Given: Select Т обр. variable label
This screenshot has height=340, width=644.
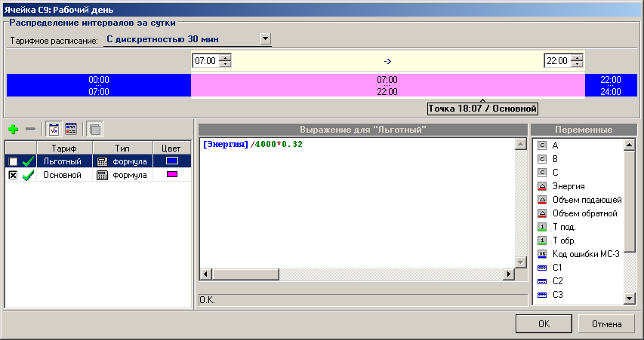Looking at the screenshot, I should [x=564, y=240].
